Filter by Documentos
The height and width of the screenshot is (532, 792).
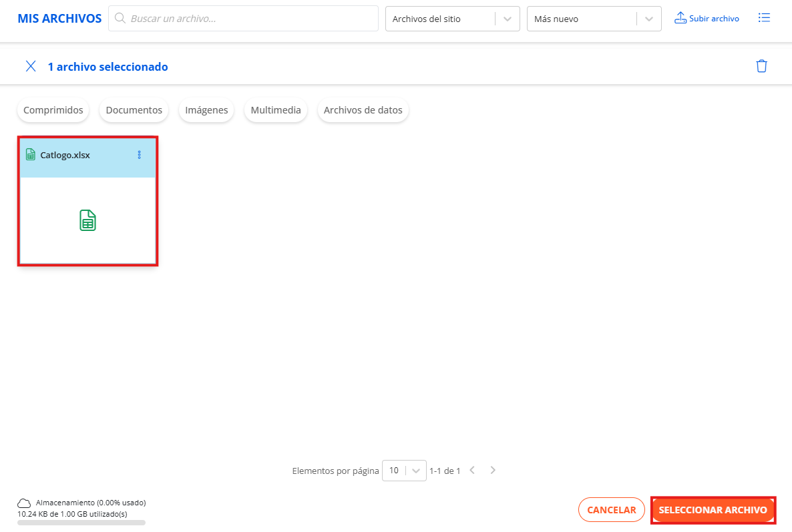point(134,110)
